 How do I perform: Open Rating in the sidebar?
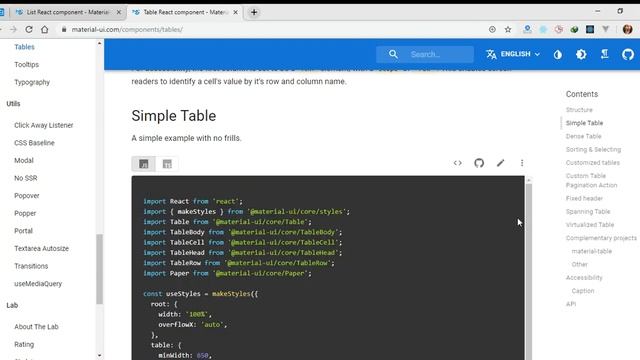pos(24,344)
